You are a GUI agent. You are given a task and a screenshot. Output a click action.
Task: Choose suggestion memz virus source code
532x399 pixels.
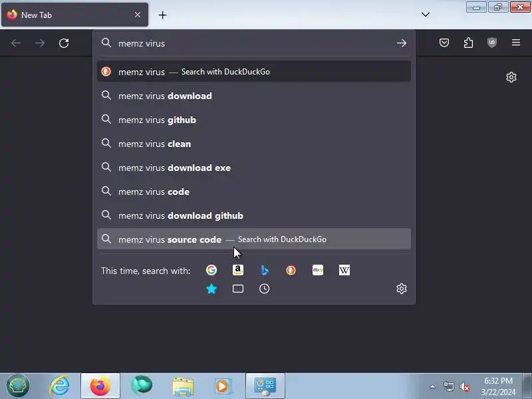[254, 239]
